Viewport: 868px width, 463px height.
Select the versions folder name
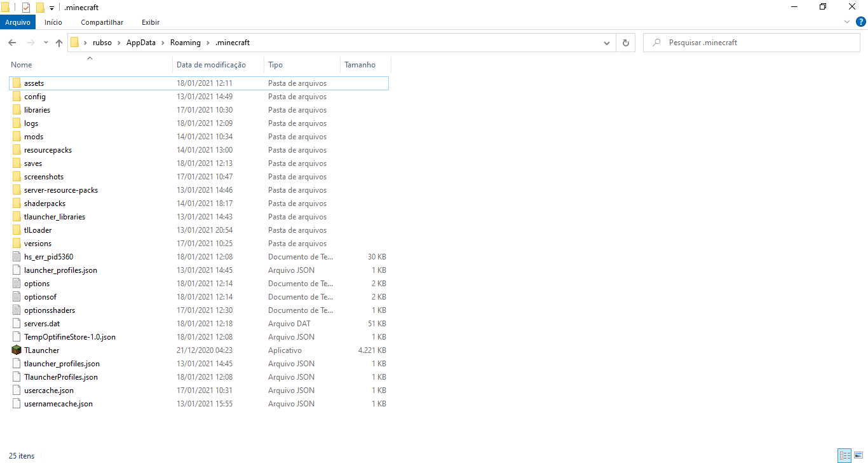click(x=38, y=244)
